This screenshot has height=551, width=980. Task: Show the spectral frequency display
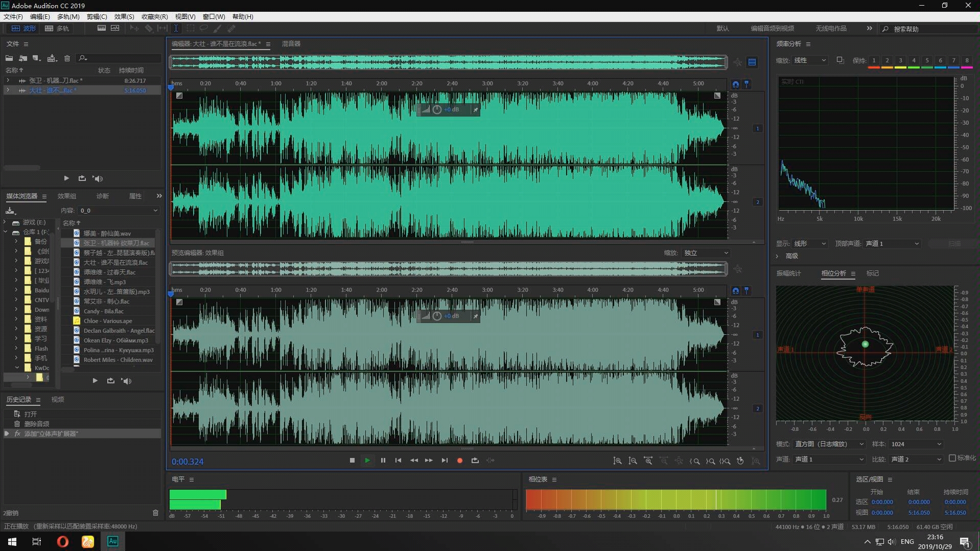[102, 29]
